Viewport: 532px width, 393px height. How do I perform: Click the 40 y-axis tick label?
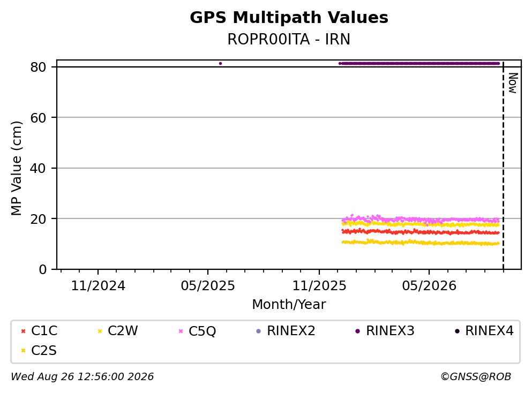(x=38, y=168)
